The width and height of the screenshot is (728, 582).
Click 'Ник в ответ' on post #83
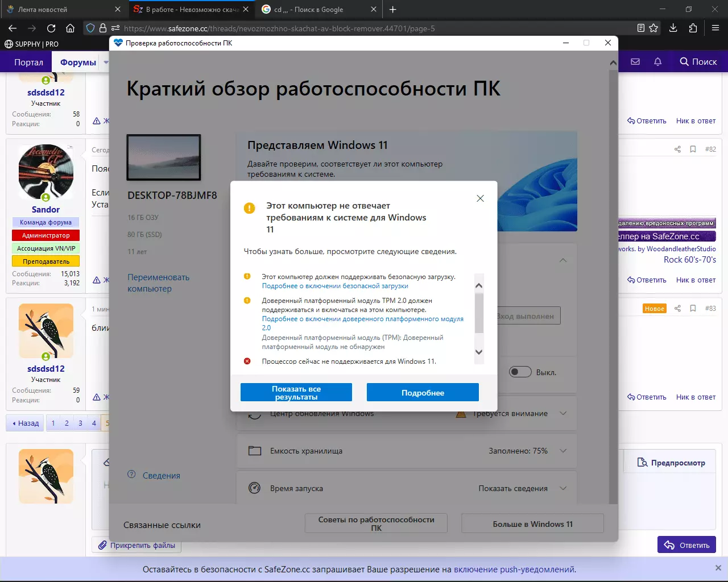click(696, 397)
